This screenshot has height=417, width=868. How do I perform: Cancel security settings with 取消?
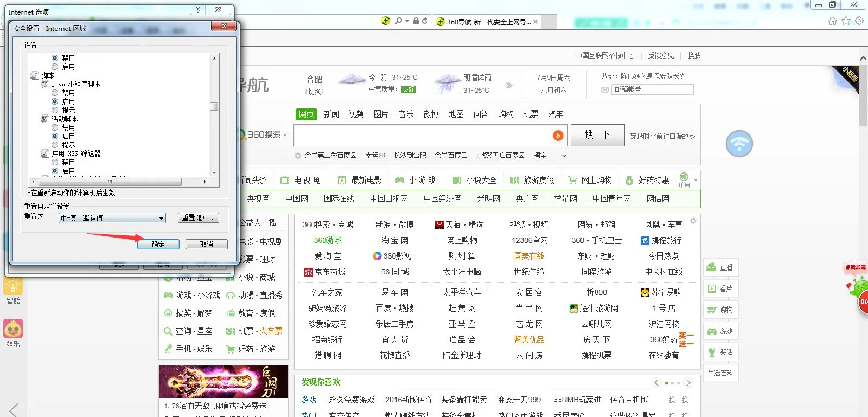tap(206, 244)
